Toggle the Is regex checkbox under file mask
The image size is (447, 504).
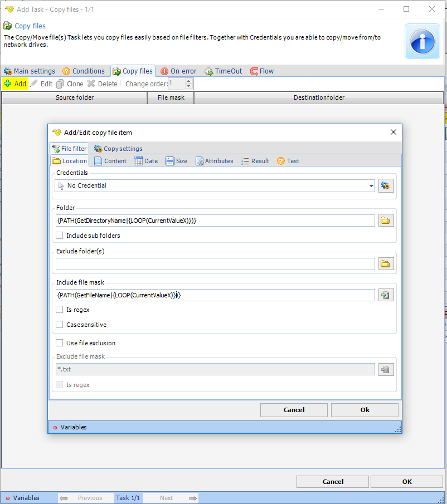point(60,310)
